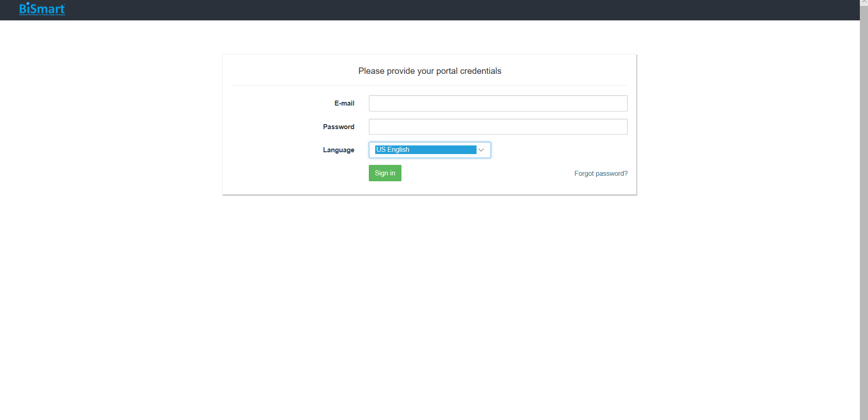The height and width of the screenshot is (420, 868).
Task: Click the Language dropdown chevron arrow
Action: [481, 150]
